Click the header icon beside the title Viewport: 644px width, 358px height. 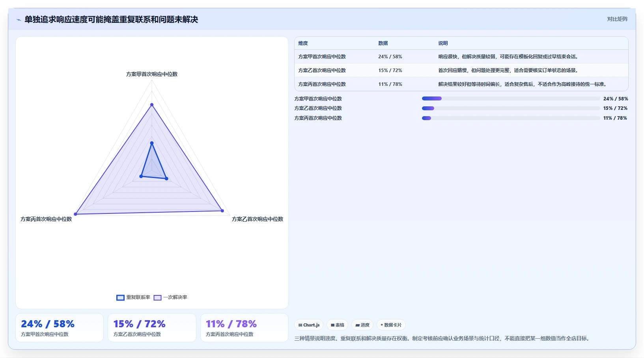[x=19, y=20]
